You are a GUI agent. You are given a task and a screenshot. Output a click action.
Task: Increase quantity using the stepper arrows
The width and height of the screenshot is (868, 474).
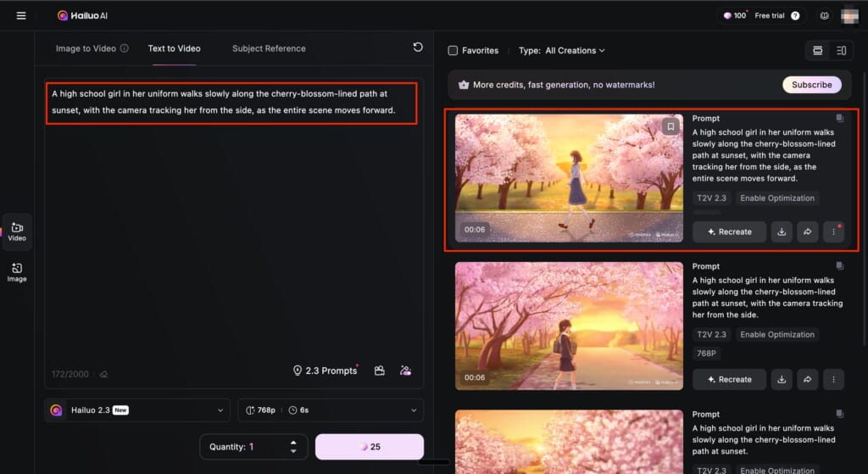(x=293, y=442)
